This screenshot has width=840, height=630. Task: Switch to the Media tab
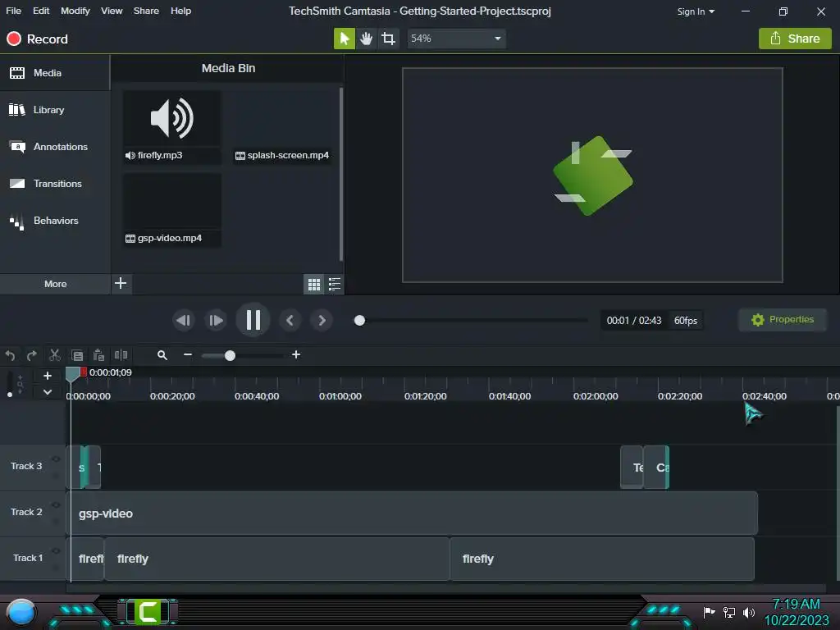click(55, 73)
